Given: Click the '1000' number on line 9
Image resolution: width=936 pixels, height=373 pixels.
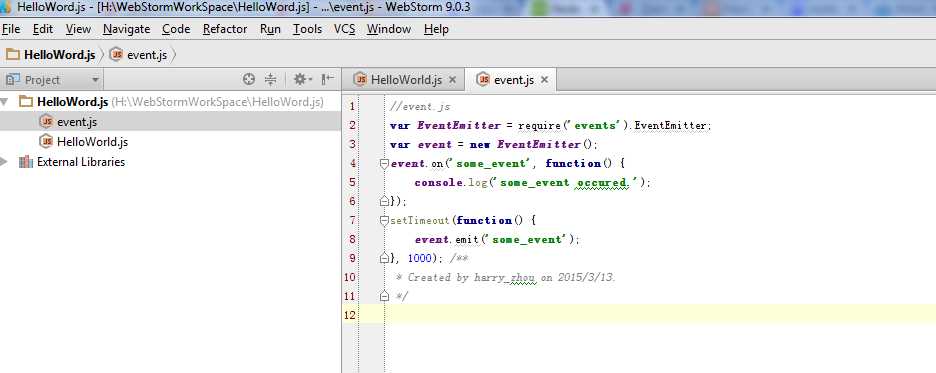Looking at the screenshot, I should pyautogui.click(x=420, y=258).
